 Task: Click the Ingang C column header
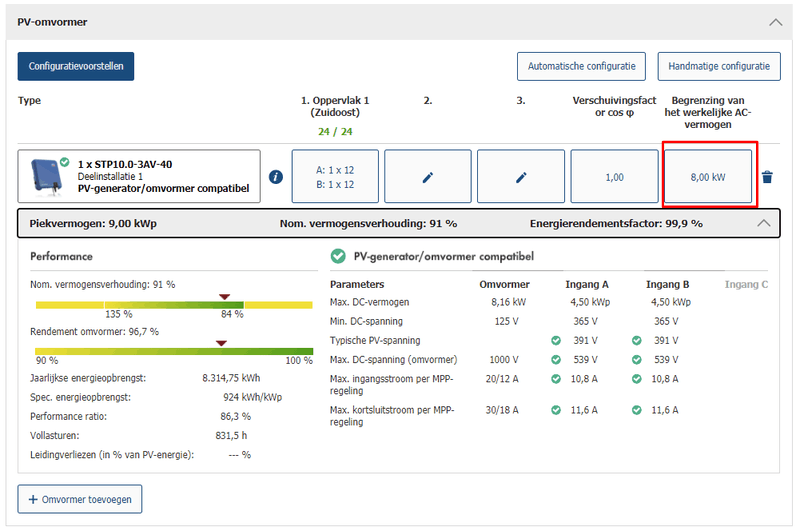(x=745, y=285)
